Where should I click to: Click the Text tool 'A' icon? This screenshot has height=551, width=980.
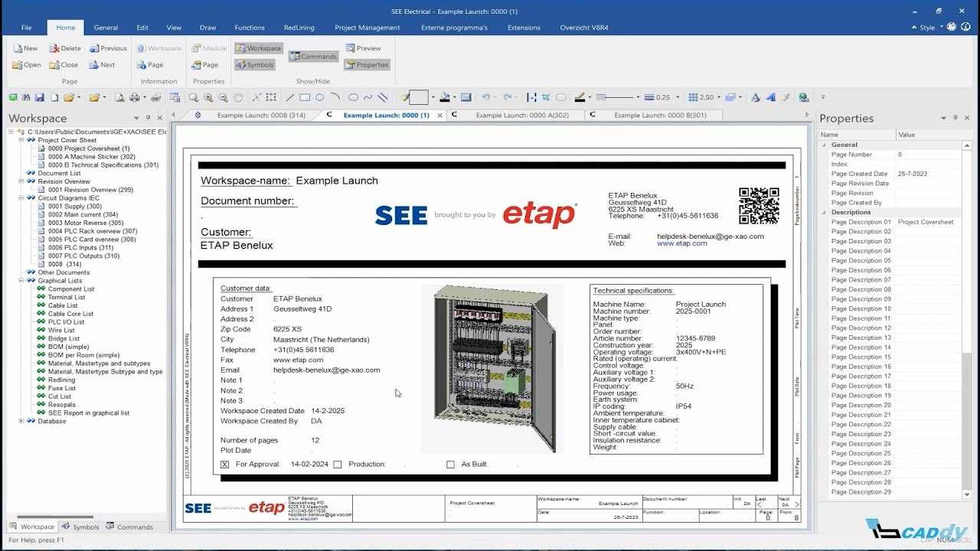[x=756, y=97]
